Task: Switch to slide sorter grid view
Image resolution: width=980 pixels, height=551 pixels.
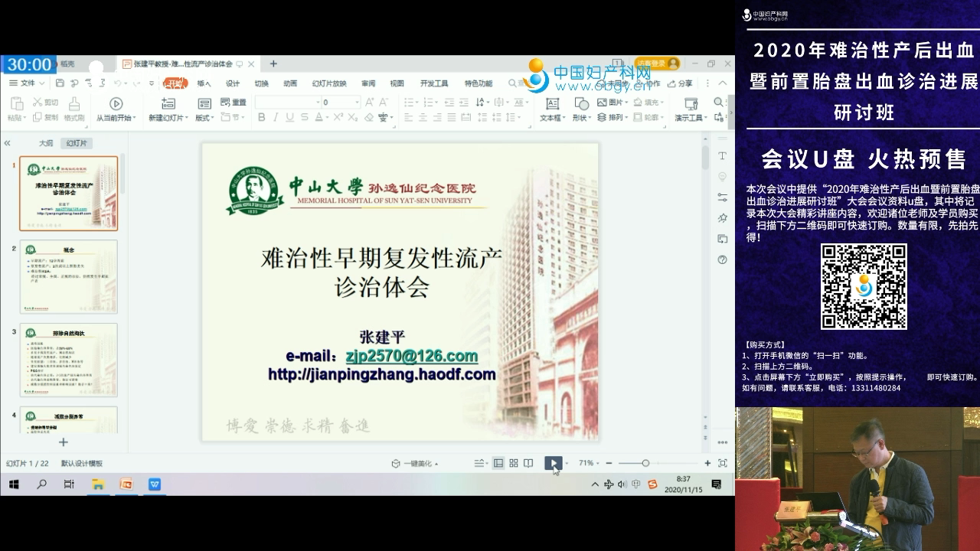Action: coord(514,464)
